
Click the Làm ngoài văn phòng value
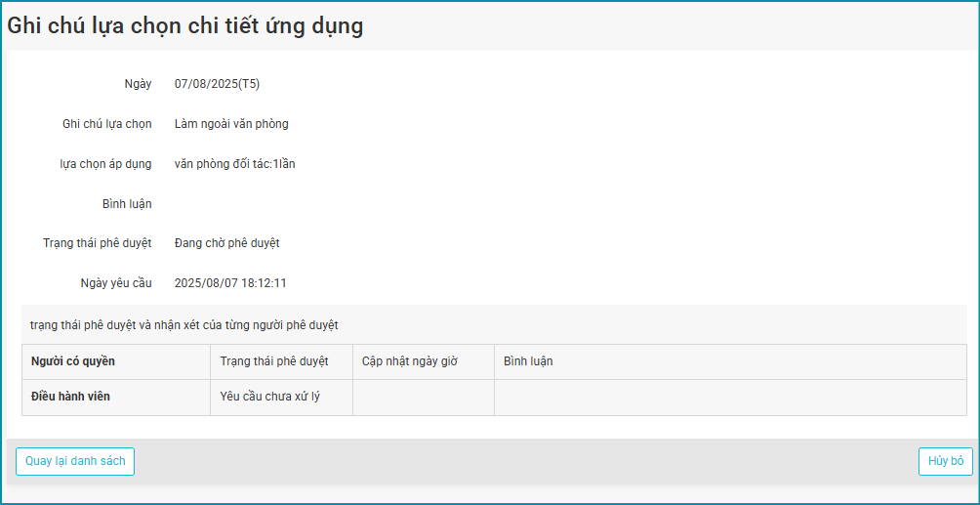point(231,124)
